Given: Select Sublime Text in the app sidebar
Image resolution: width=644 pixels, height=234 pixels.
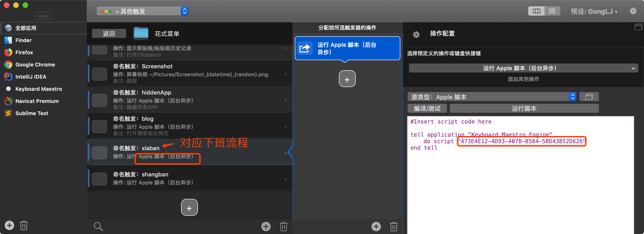Looking at the screenshot, I should 31,113.
